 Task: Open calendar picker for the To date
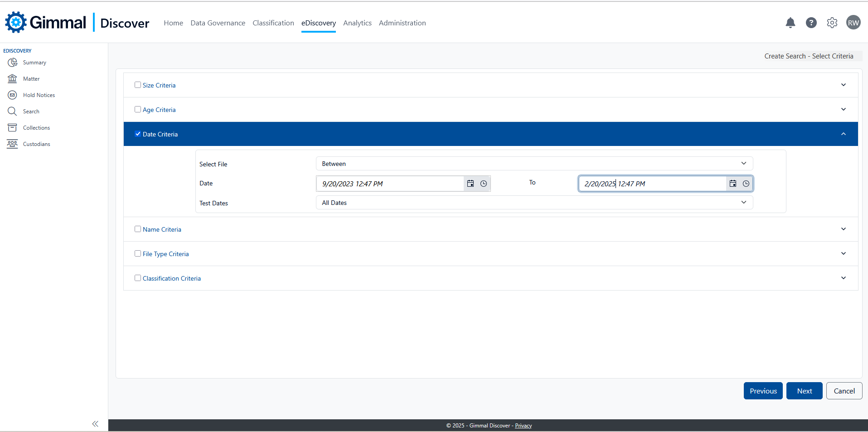[x=733, y=184]
